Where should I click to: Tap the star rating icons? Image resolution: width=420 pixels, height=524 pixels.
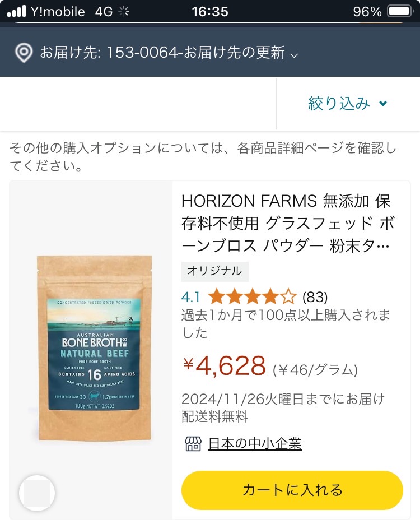253,297
